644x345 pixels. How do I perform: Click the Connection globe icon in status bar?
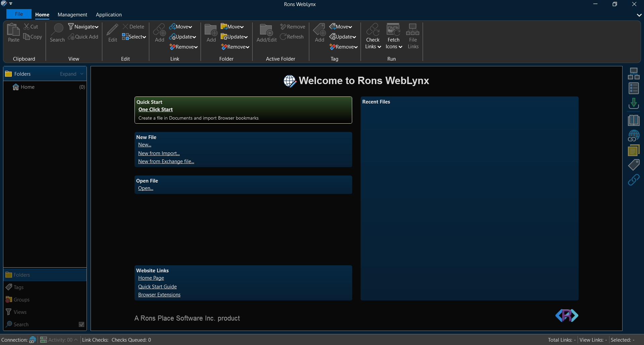(33, 340)
